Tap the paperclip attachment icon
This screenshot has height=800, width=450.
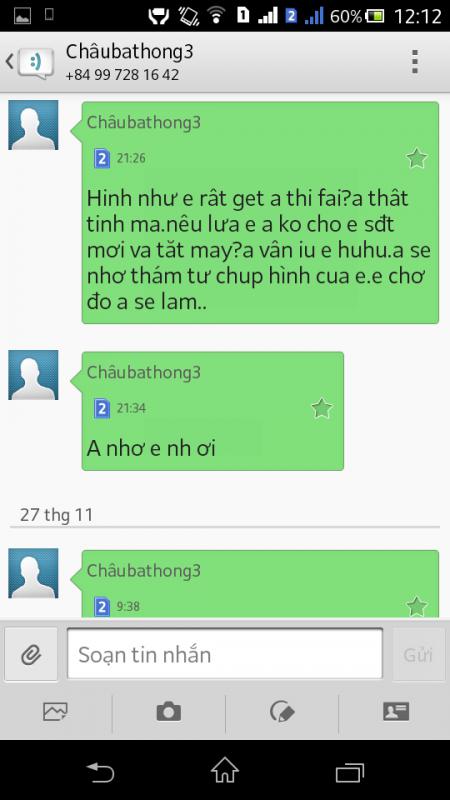tap(31, 654)
